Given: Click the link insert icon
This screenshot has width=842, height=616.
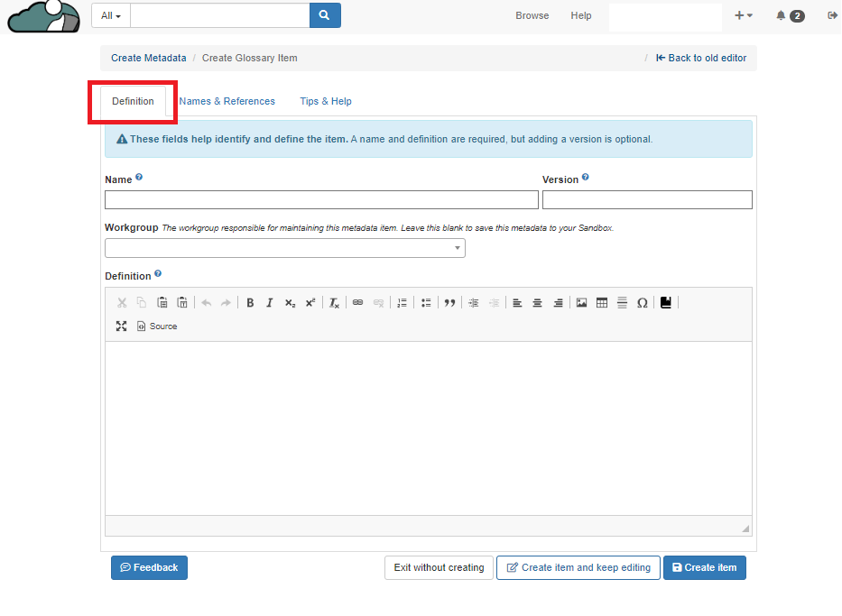Looking at the screenshot, I should [357, 303].
